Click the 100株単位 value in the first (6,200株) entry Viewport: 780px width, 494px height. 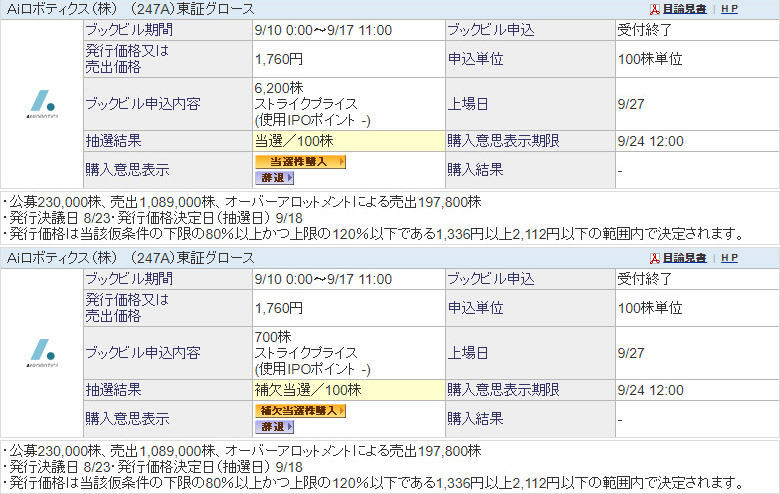coord(650,59)
